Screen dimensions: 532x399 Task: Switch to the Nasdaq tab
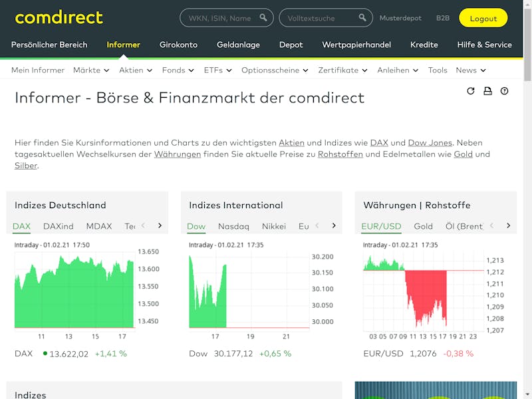(x=233, y=226)
